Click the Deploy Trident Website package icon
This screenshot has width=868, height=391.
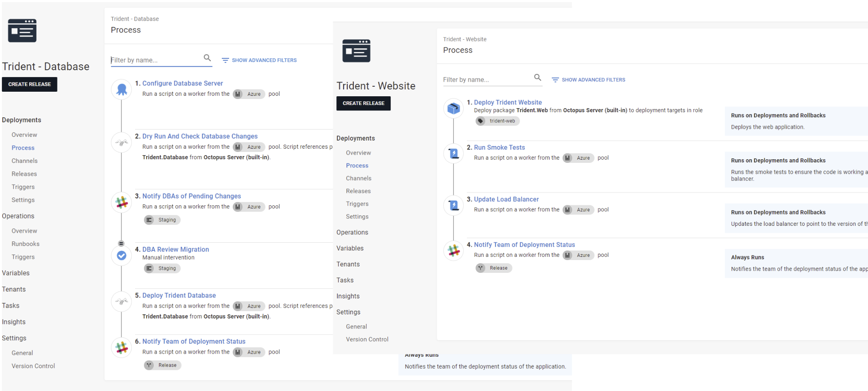point(453,109)
